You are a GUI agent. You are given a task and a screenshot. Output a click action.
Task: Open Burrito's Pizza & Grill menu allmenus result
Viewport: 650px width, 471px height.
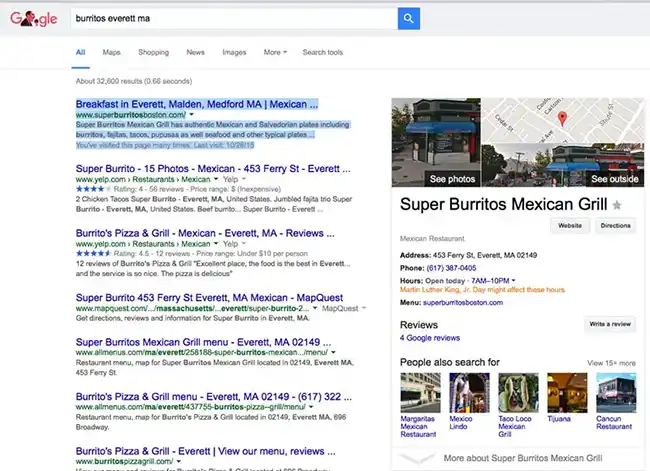click(x=214, y=396)
